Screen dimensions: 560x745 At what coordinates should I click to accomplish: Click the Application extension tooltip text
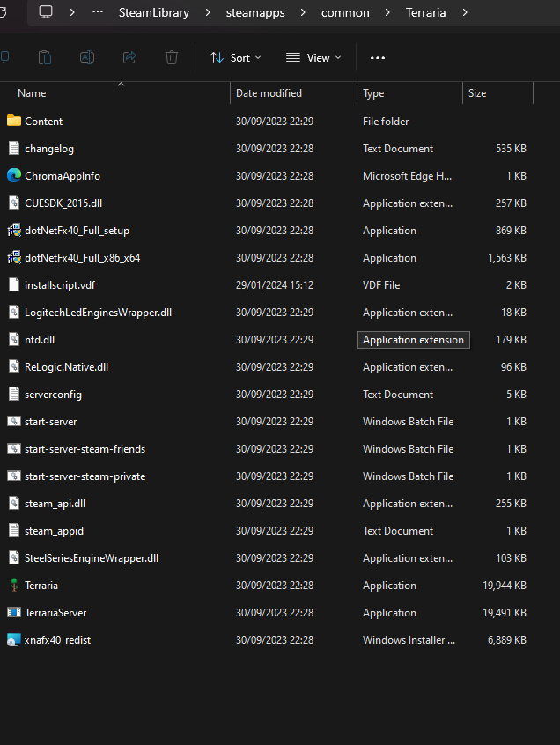pyautogui.click(x=413, y=340)
